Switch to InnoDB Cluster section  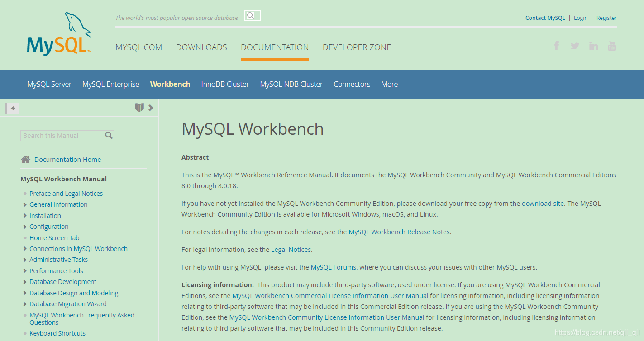pos(225,84)
